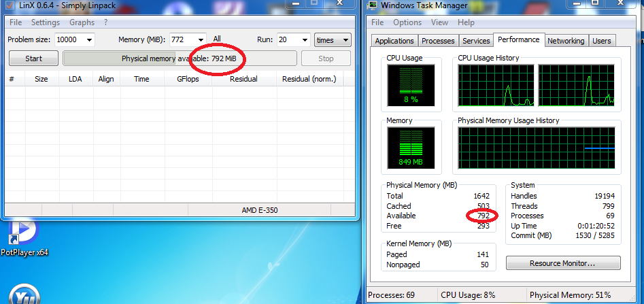Click the Size column header
644x304 pixels.
pos(41,79)
